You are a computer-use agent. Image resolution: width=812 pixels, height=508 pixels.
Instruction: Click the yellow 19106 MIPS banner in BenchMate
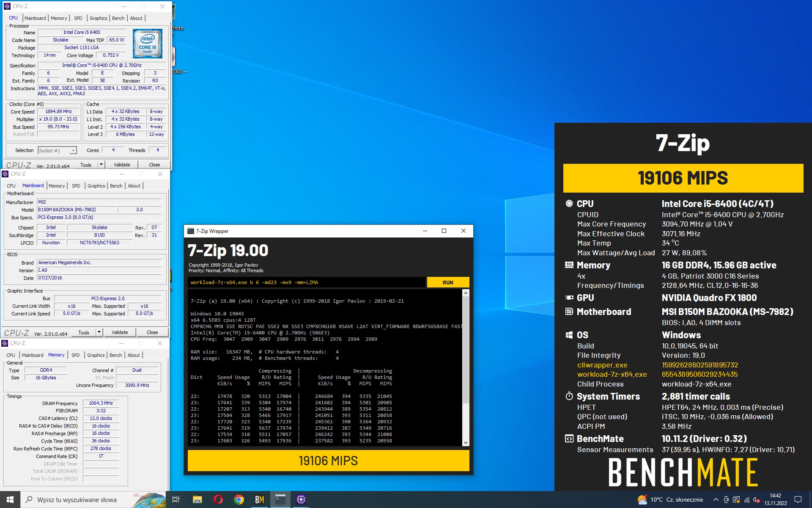pos(683,178)
